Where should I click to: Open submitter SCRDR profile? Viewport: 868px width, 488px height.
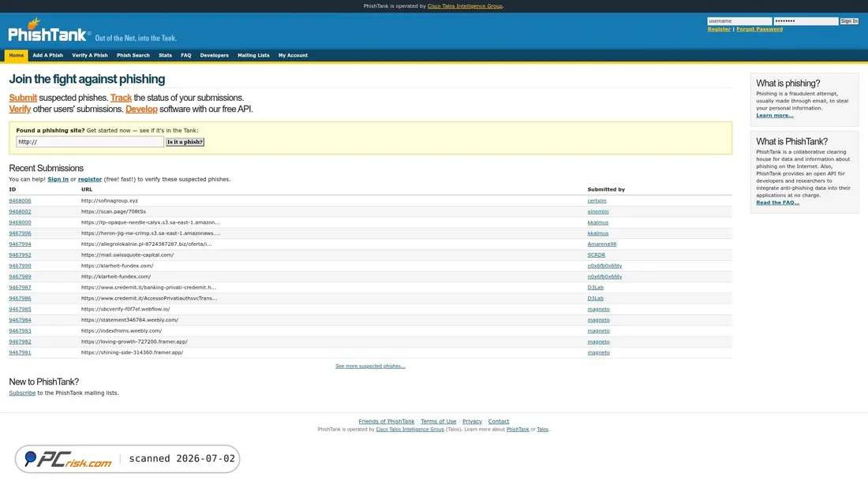[597, 255]
